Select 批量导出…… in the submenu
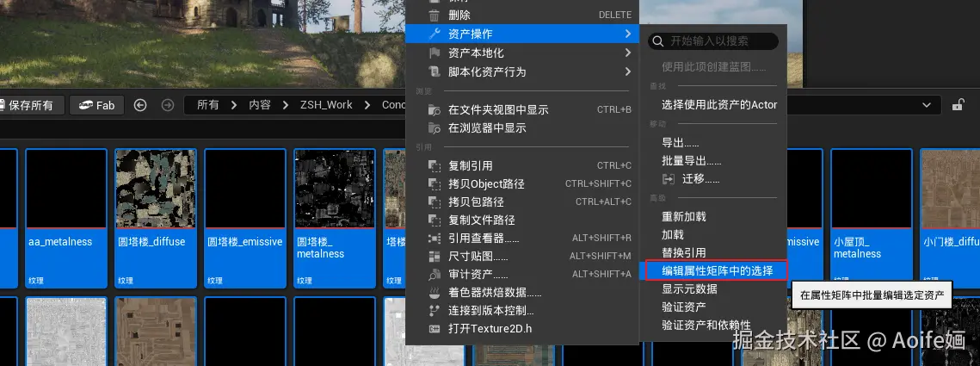Image resolution: width=980 pixels, height=366 pixels. (x=691, y=161)
